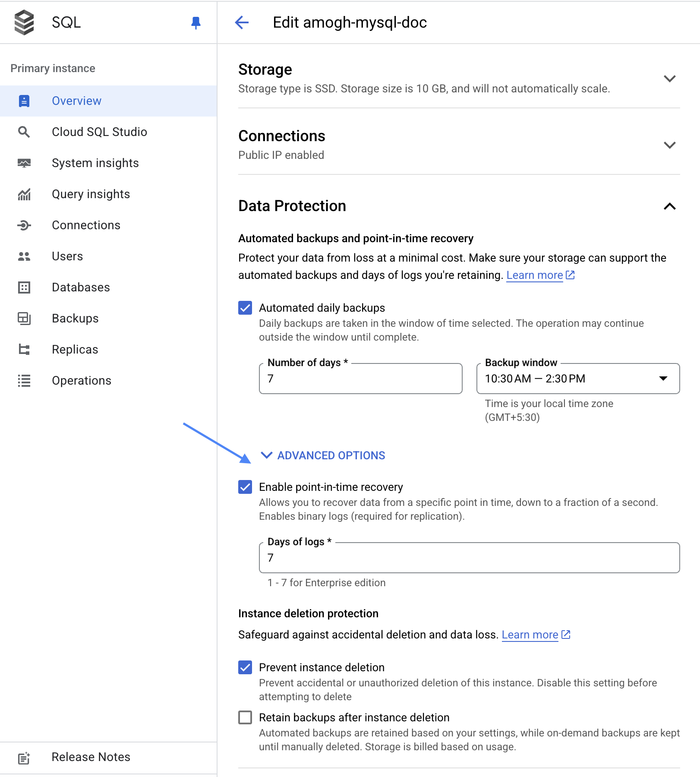Enable Retain backups after instance deletion
Image resolution: width=700 pixels, height=777 pixels.
pyautogui.click(x=245, y=717)
